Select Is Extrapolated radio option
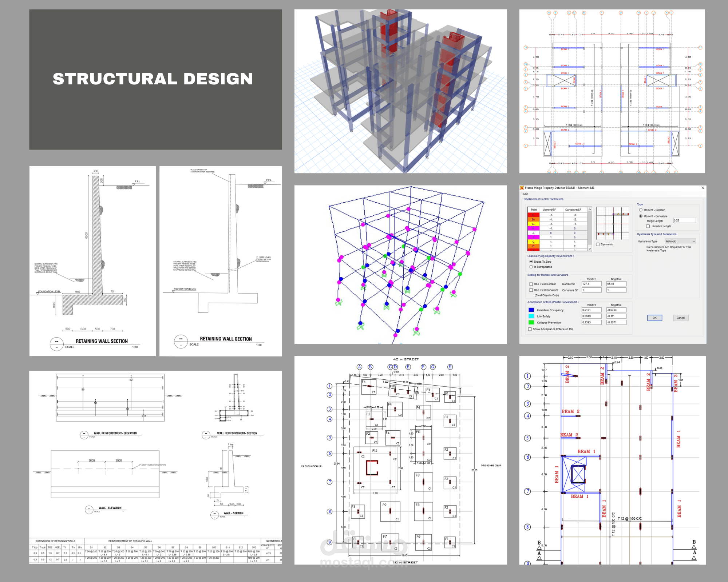The height and width of the screenshot is (582, 728). coord(531,267)
